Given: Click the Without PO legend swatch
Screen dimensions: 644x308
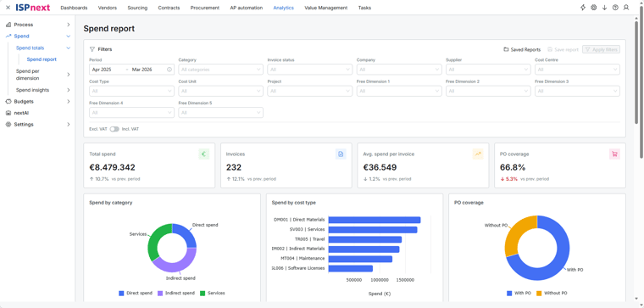Looking at the screenshot, I should (539, 294).
